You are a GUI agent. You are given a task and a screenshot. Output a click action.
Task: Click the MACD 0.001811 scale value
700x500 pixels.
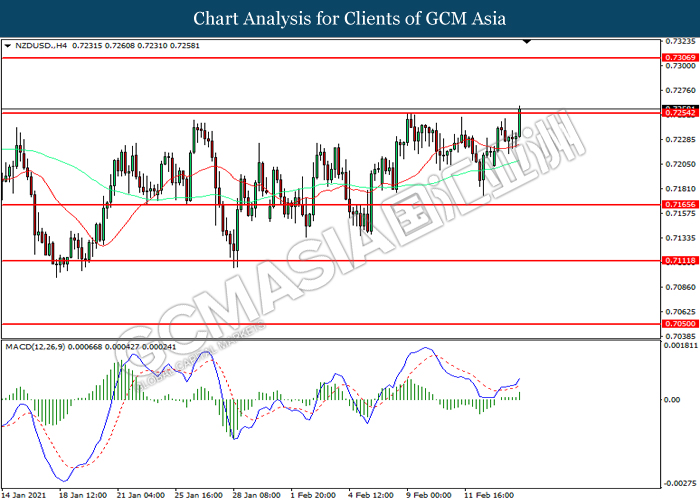[680, 346]
